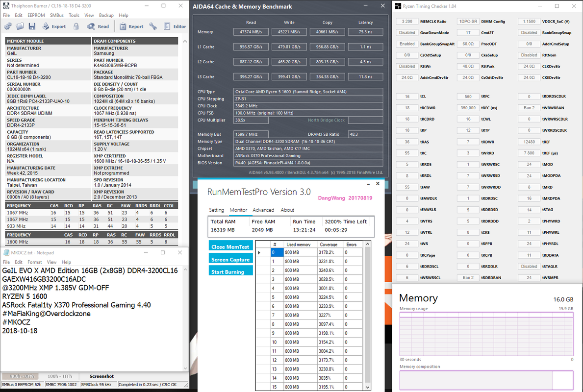This screenshot has height=392, width=583.
Task: Click the Ryzen Timing Checker title bar icon
Action: 398,6
